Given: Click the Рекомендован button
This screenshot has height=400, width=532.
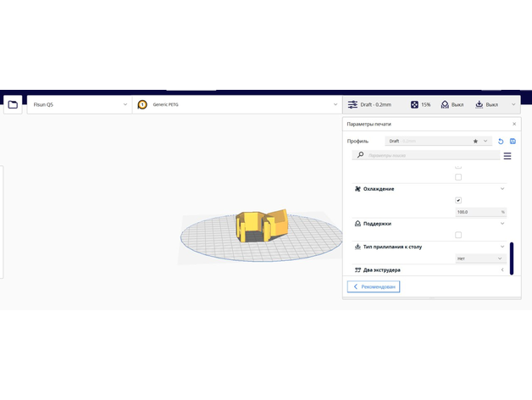Looking at the screenshot, I should pos(374,287).
